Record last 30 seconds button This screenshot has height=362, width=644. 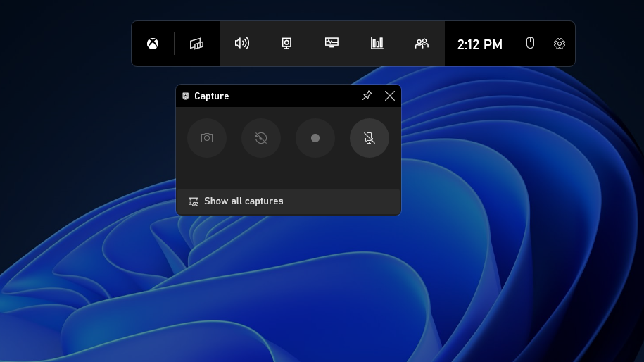pyautogui.click(x=261, y=138)
